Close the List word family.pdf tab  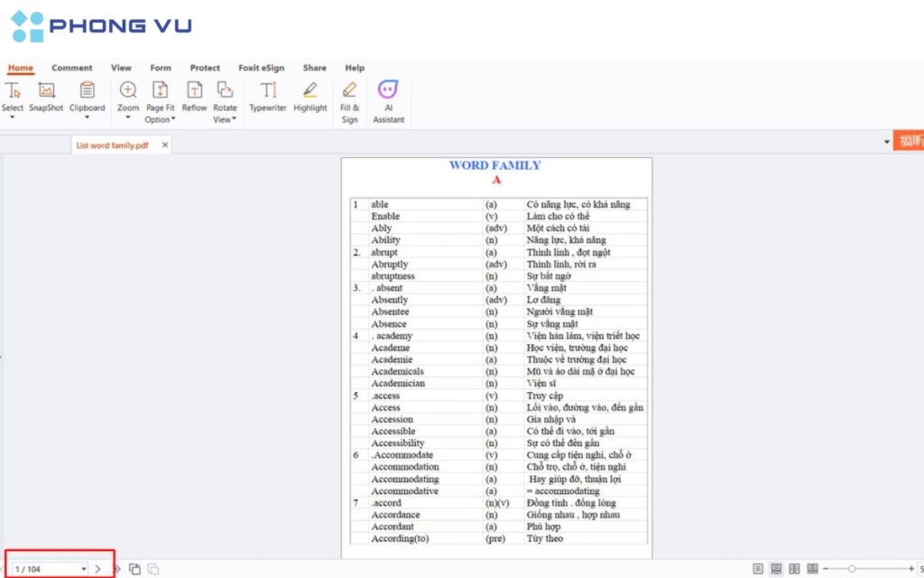tap(164, 144)
